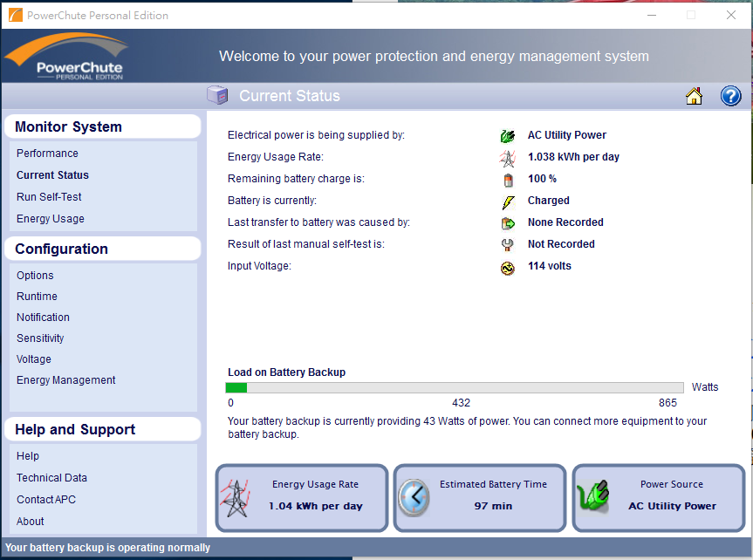Click the Monitor System section header
This screenshot has height=560, width=753.
click(x=103, y=126)
